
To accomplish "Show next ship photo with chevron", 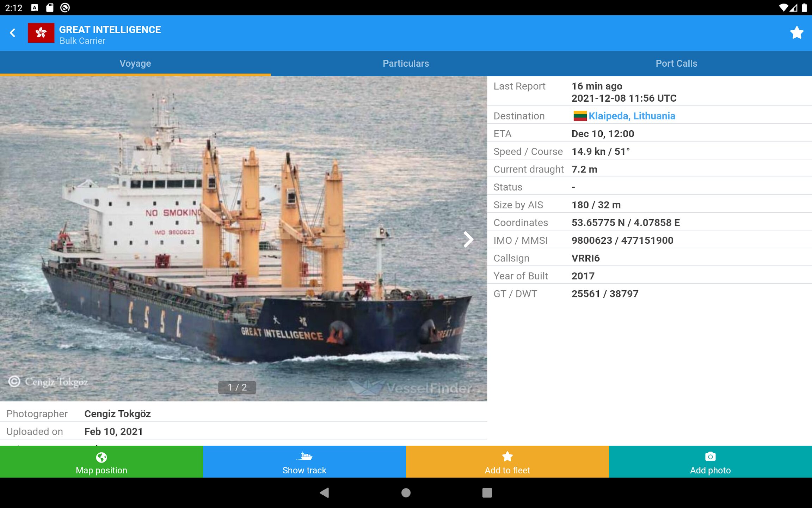I will [x=468, y=240].
